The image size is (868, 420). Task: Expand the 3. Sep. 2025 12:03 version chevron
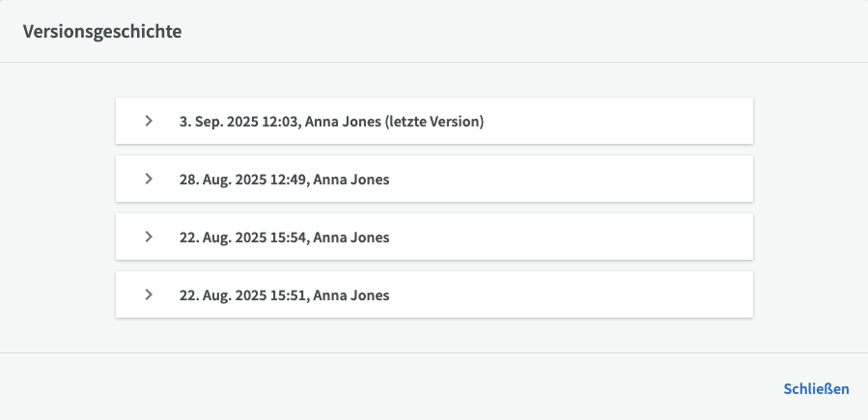coord(149,122)
